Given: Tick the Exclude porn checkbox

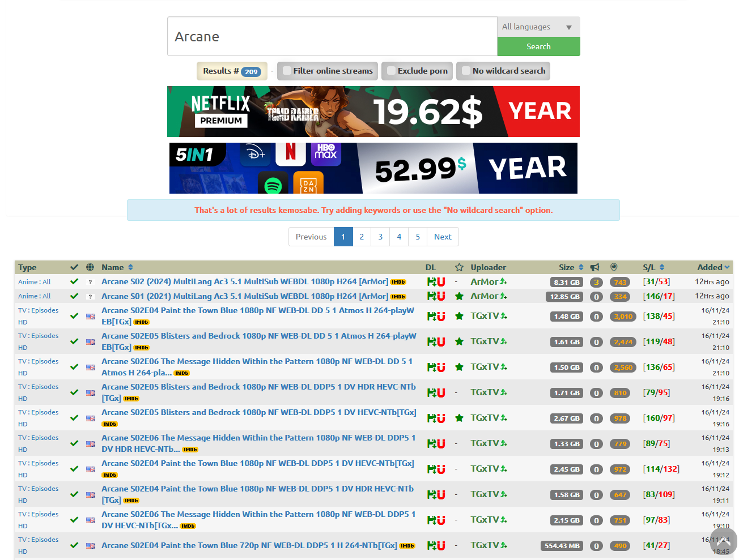Looking at the screenshot, I should coord(391,71).
